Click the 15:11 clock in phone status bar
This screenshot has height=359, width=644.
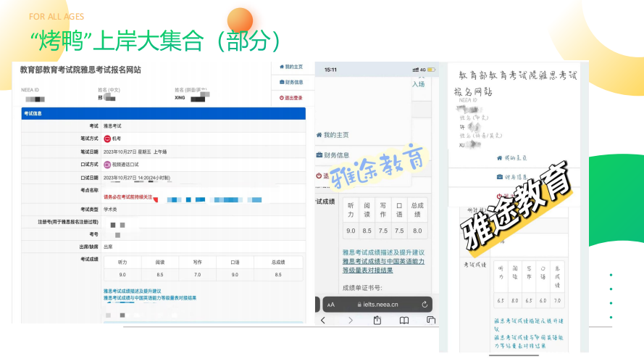(x=330, y=70)
